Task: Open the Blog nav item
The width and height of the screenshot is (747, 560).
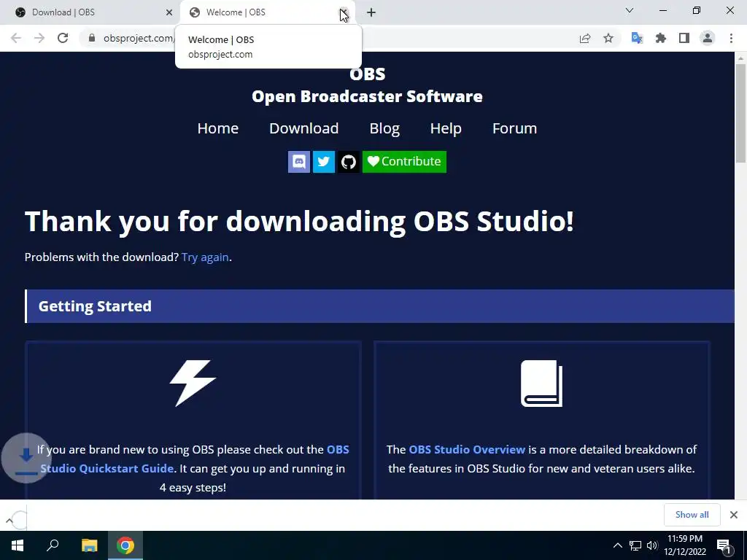Action: (384, 128)
